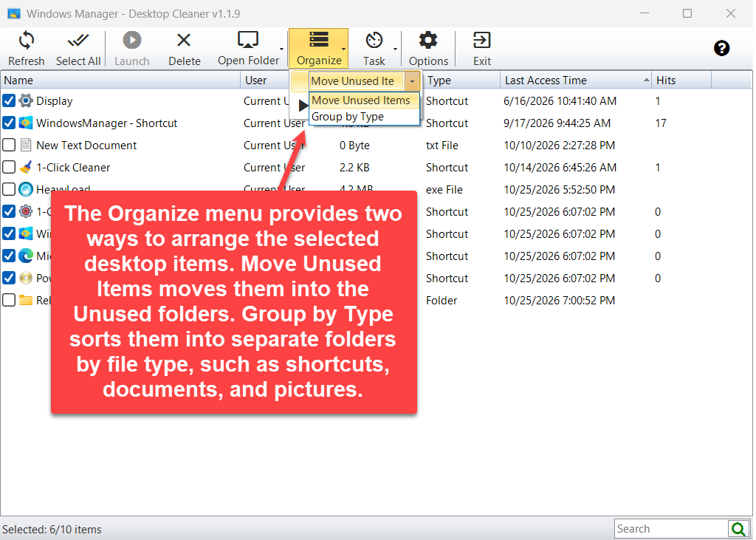Uncheck the WindowsManager - Shortcut checkbox
756x540 pixels.
(9, 123)
